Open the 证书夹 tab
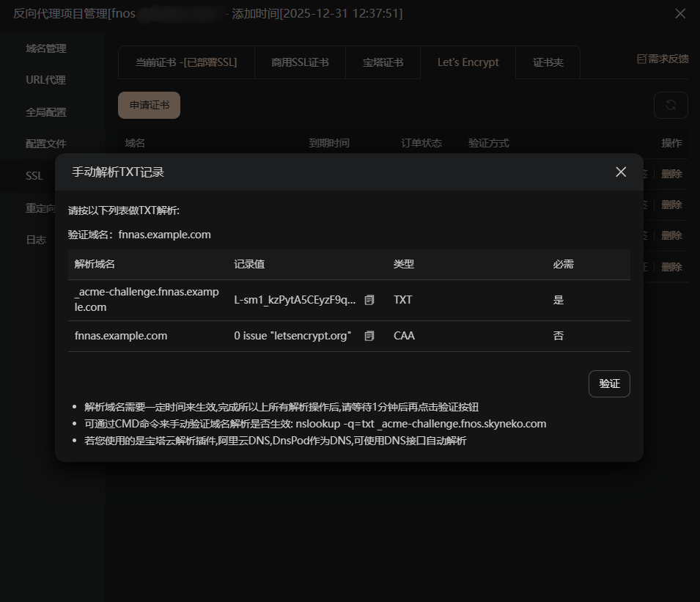700x602 pixels. 548,62
